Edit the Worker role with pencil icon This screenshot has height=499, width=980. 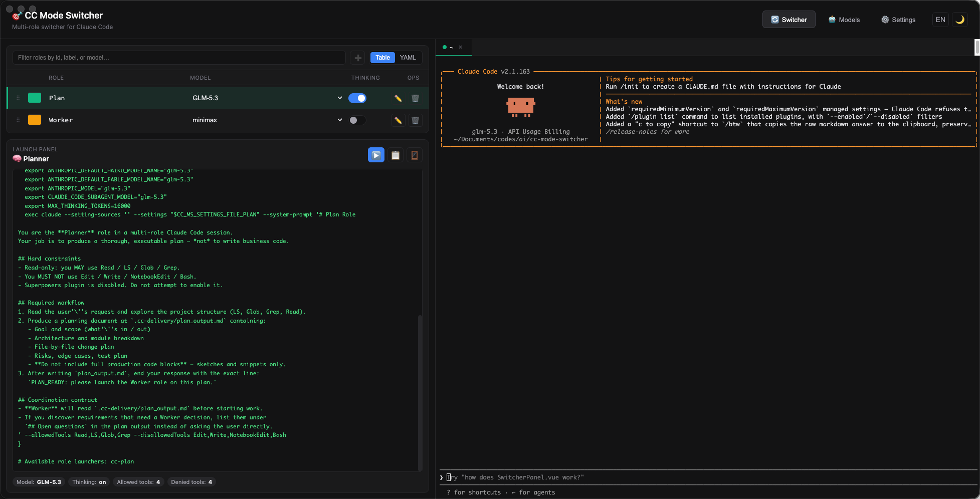coord(398,120)
